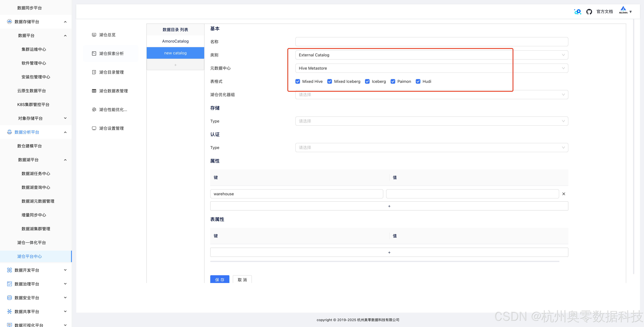Screen dimensions: 644x327
Task: Remove the warehouse property row
Action: (x=564, y=194)
